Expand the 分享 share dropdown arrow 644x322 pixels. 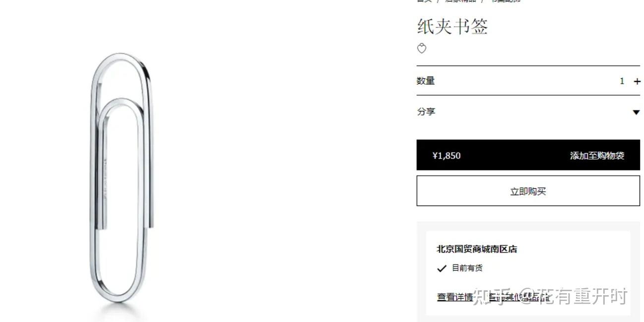click(x=636, y=112)
